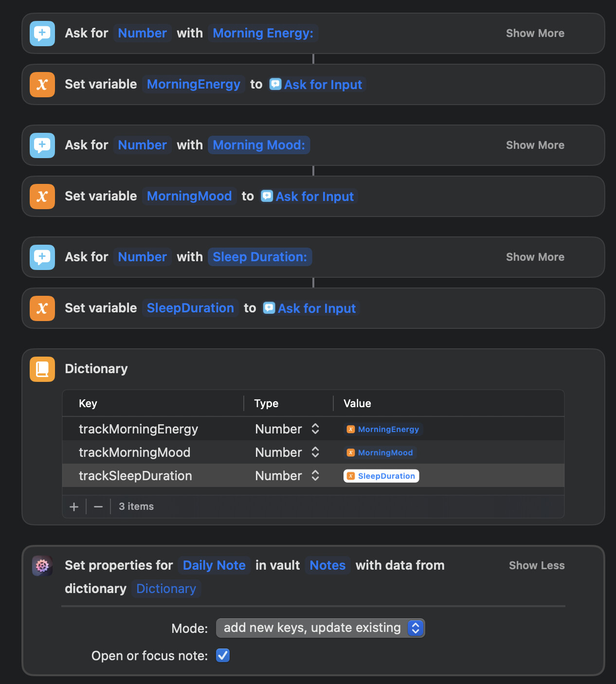This screenshot has width=616, height=684.
Task: Click the Daily Note parameter token
Action: coord(214,565)
